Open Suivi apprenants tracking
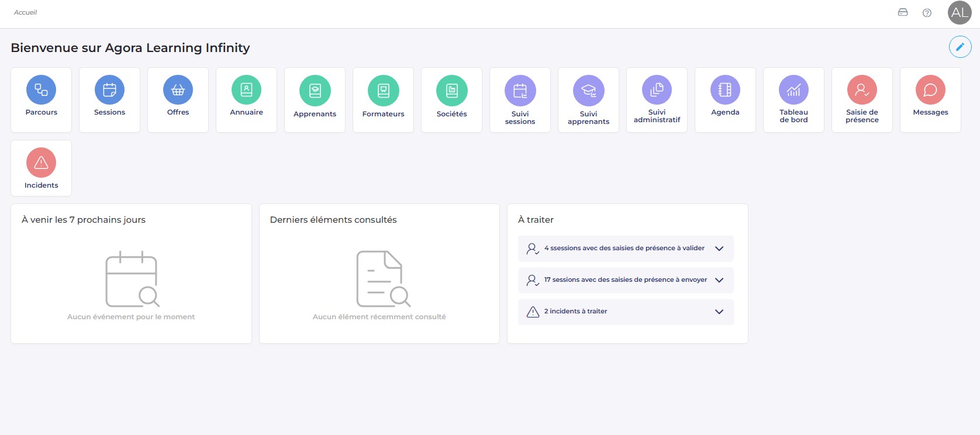The height and width of the screenshot is (435, 980). click(x=588, y=99)
